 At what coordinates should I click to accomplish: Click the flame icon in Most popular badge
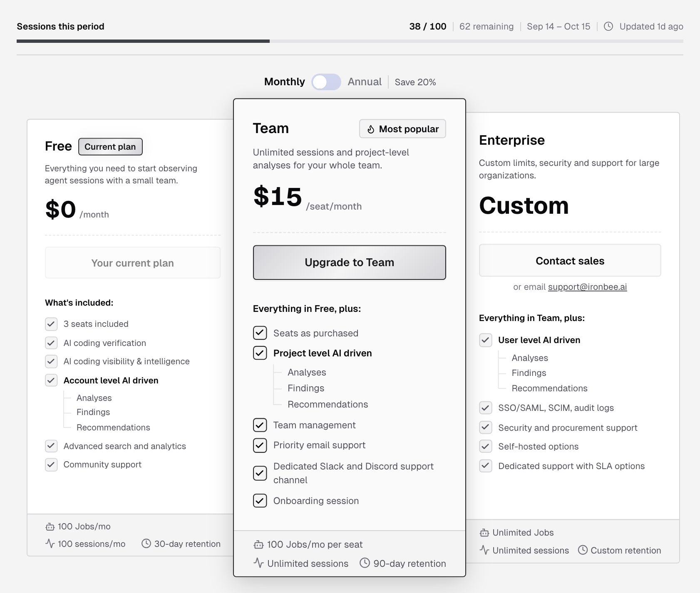[x=371, y=129]
